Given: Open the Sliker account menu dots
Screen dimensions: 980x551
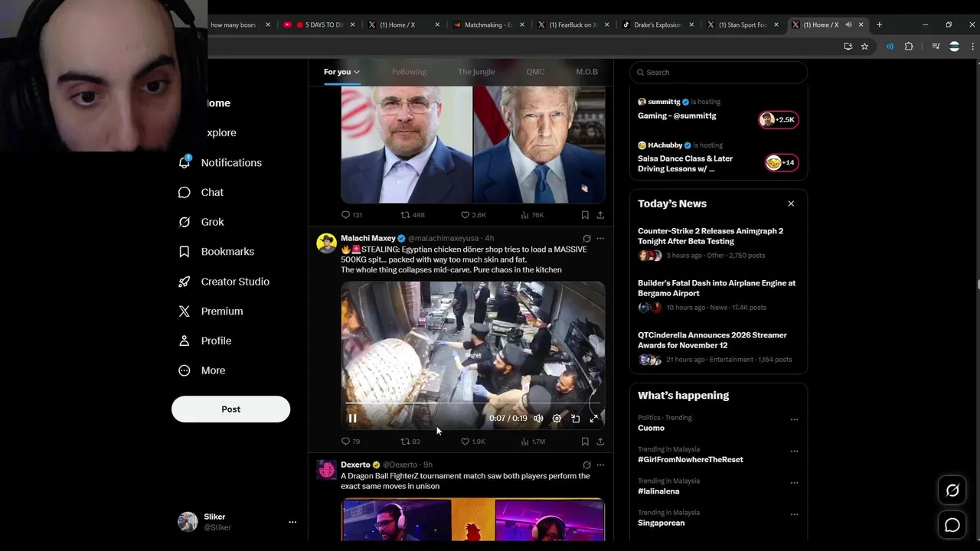Looking at the screenshot, I should pos(292,522).
